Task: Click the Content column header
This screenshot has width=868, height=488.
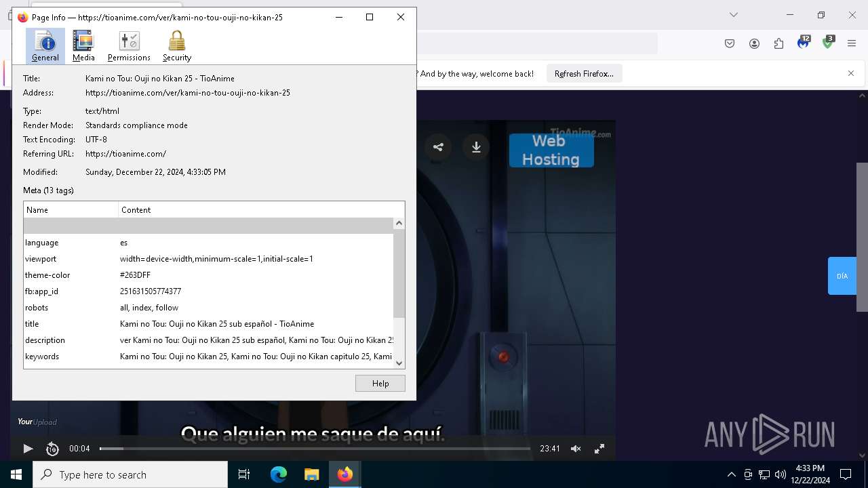Action: point(261,210)
